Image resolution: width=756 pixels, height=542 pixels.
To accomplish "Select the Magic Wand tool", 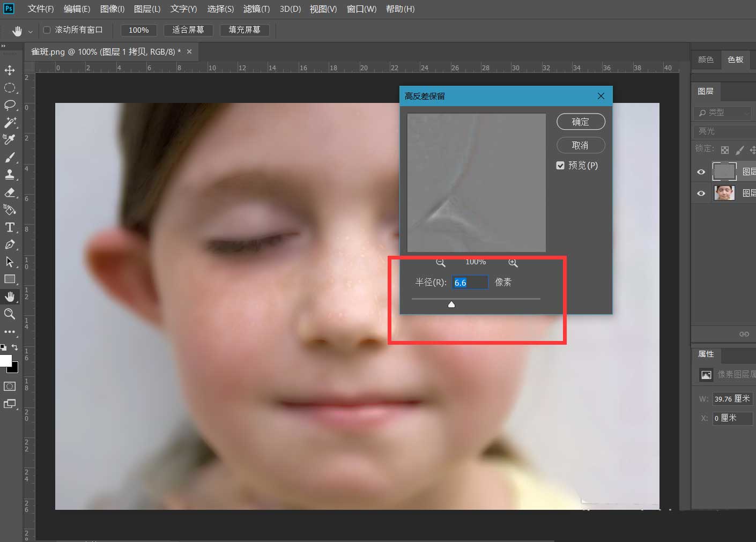I will coord(10,122).
